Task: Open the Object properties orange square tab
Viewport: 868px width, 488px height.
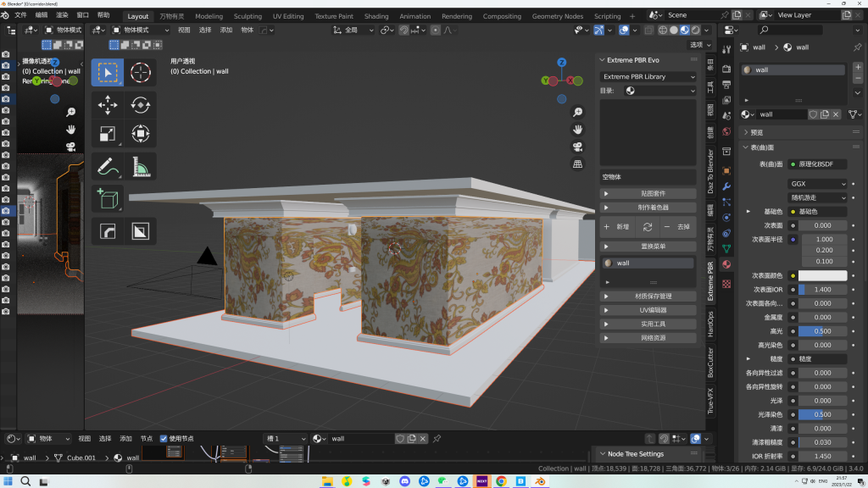Action: point(726,170)
